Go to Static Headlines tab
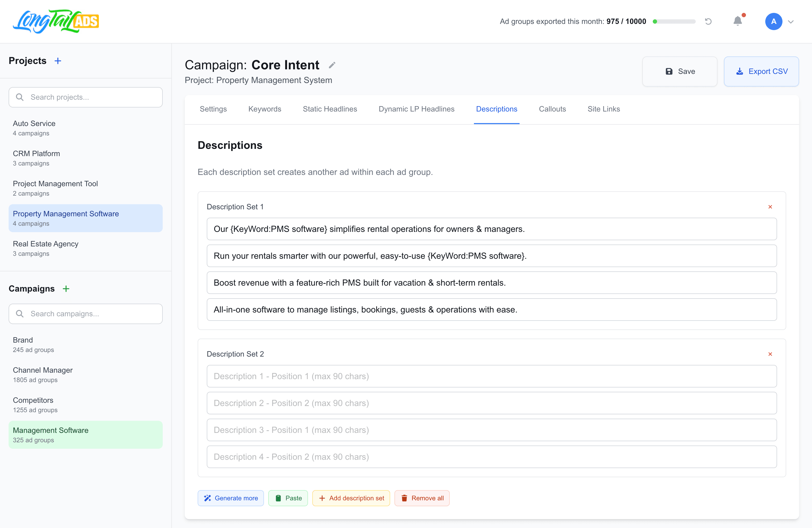812x528 pixels. click(330, 109)
